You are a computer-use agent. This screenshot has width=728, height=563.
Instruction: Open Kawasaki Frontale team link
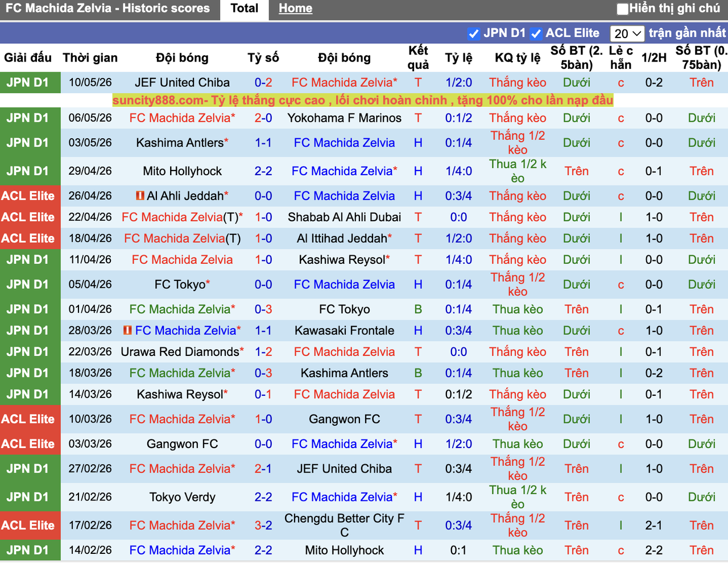[x=344, y=330]
